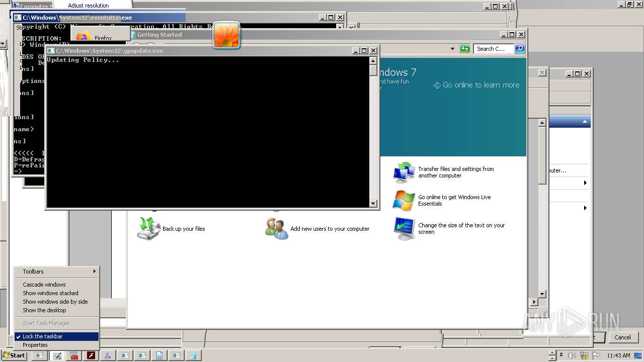
Task: Click the Adjust resolution title text
Action: point(89,6)
